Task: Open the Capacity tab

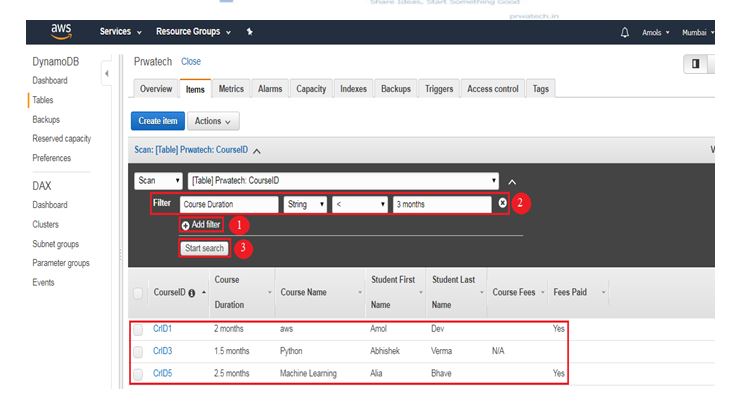Action: (311, 89)
